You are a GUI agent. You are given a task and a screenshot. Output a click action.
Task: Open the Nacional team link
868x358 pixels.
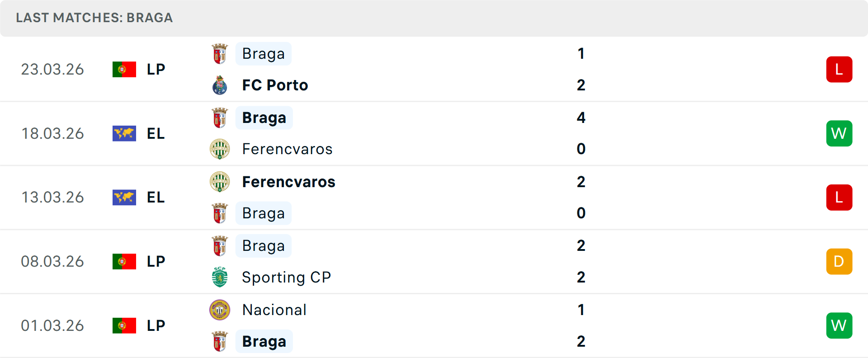(x=274, y=310)
